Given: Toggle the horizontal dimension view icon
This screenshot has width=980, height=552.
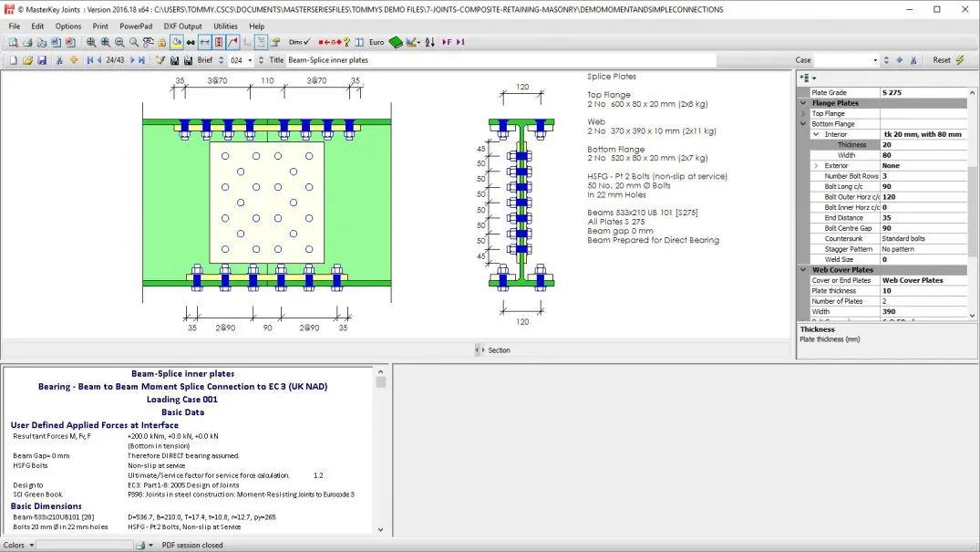Looking at the screenshot, I should click(205, 42).
